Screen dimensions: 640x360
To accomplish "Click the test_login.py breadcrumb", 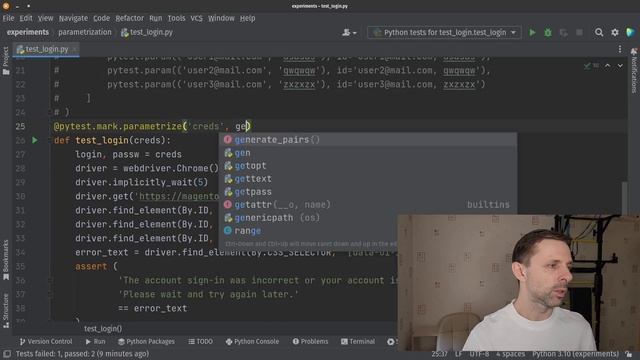I will point(147,32).
